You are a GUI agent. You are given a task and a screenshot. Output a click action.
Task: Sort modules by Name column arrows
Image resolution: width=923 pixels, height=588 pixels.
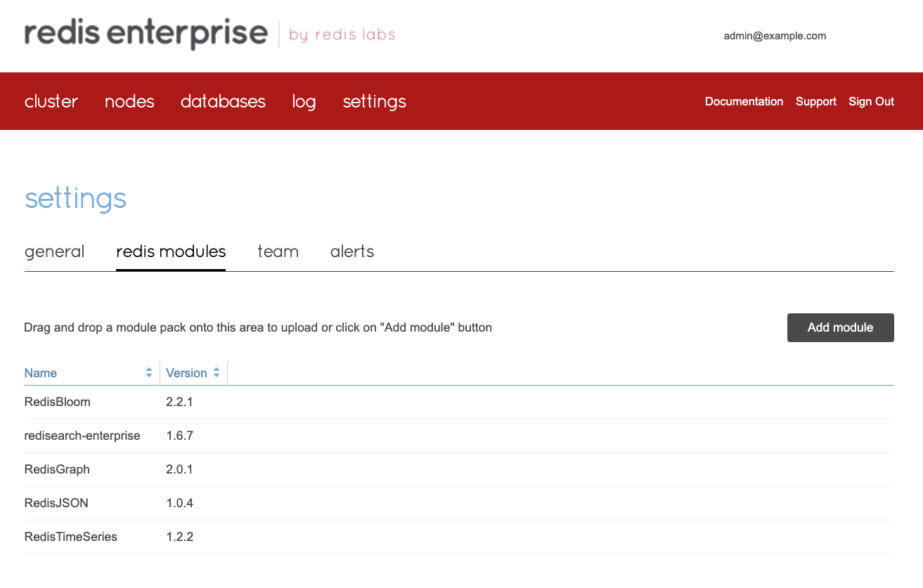(149, 373)
